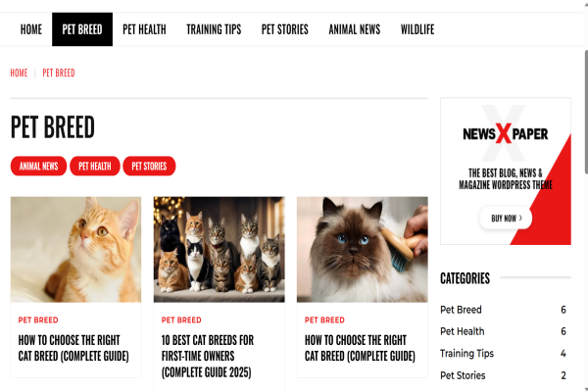Open the Home menu item
Screen dimensions: 588x392
31,29
